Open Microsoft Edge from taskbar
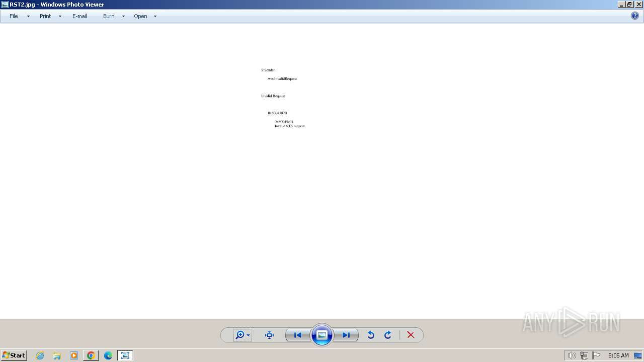This screenshot has height=362, width=644. tap(108, 355)
